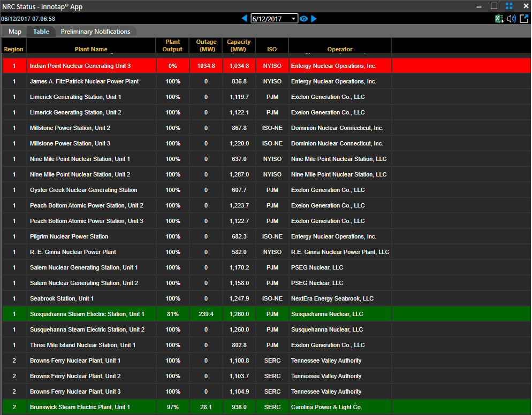The height and width of the screenshot is (415, 532).
Task: Select Browns Ferry Nuclear Plant, Unit 1
Action: (75, 361)
